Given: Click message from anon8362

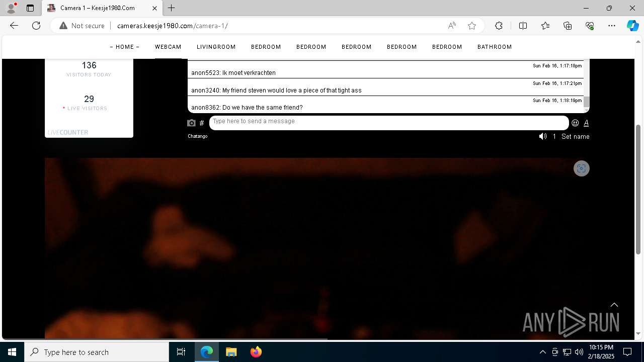Looking at the screenshot, I should [247, 108].
